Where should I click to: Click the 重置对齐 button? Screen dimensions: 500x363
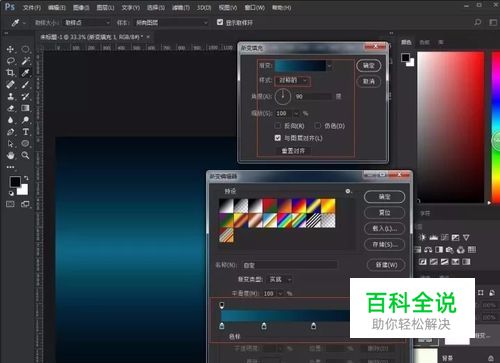[x=293, y=151]
